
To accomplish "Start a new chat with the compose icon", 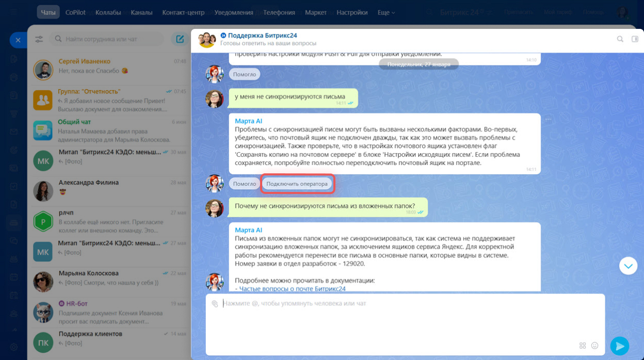I will [x=180, y=39].
